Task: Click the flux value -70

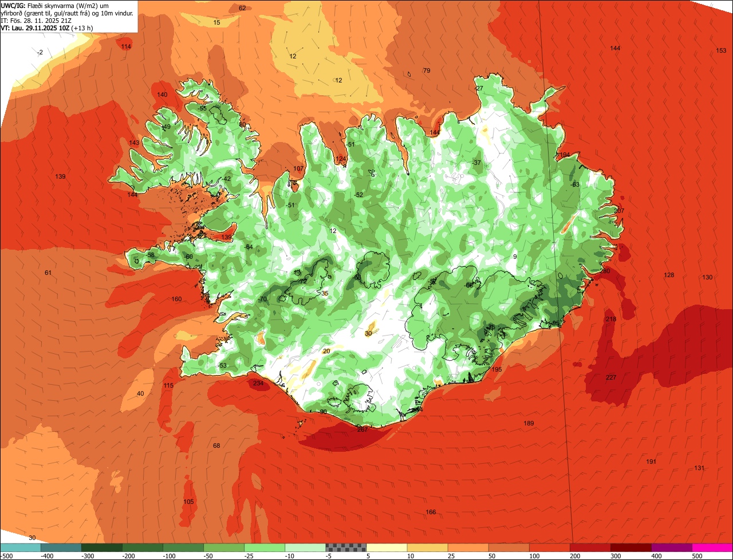Action: tap(263, 299)
